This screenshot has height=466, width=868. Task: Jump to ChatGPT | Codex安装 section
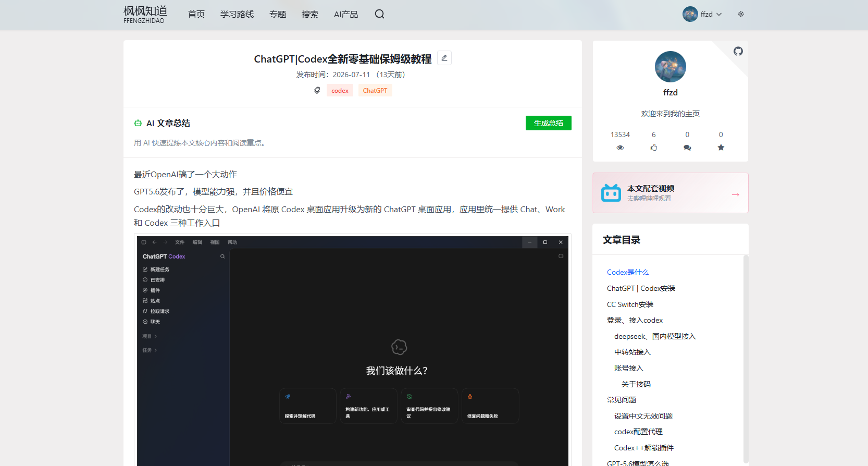(641, 288)
